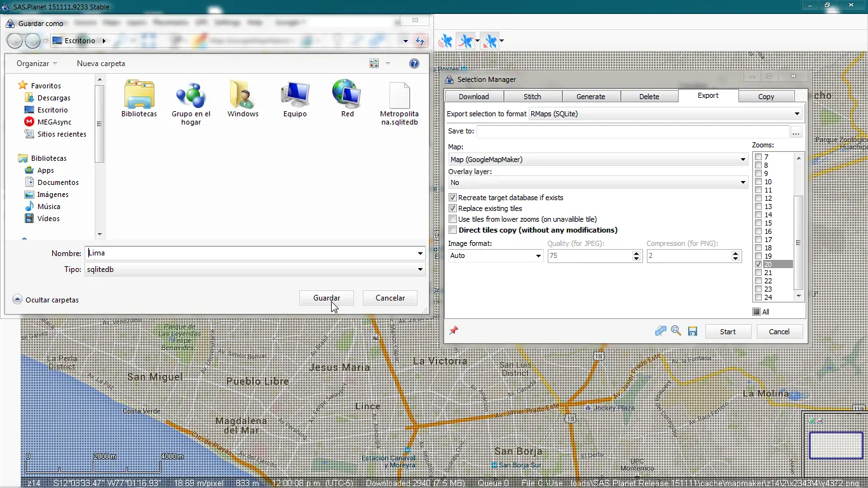Toggle Recreate target database if exists
The height and width of the screenshot is (488, 868).
452,198
